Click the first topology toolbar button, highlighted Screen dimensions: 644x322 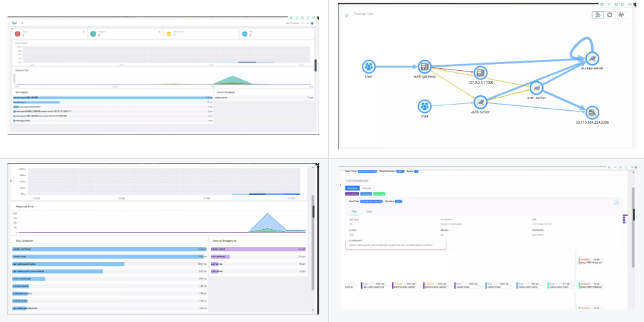click(x=598, y=14)
